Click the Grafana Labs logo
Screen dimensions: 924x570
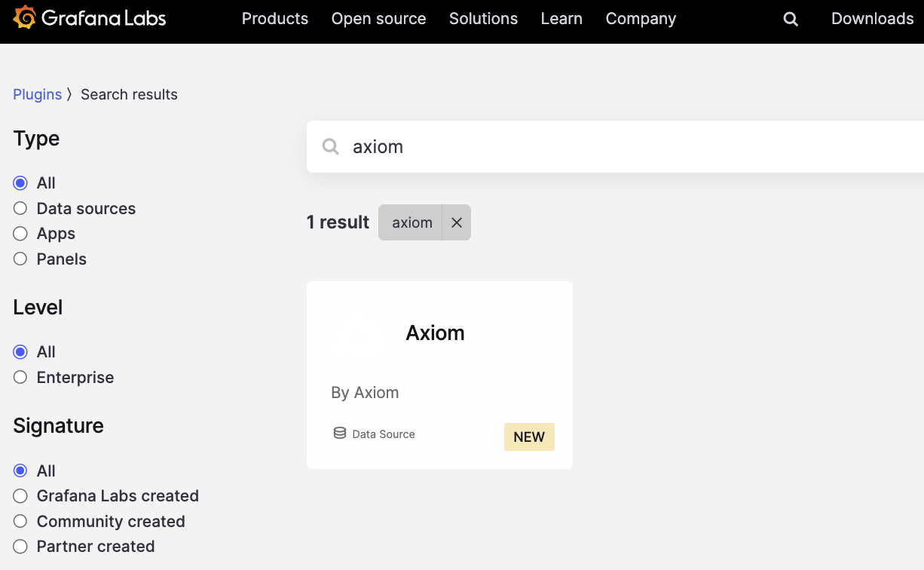pyautogui.click(x=90, y=18)
